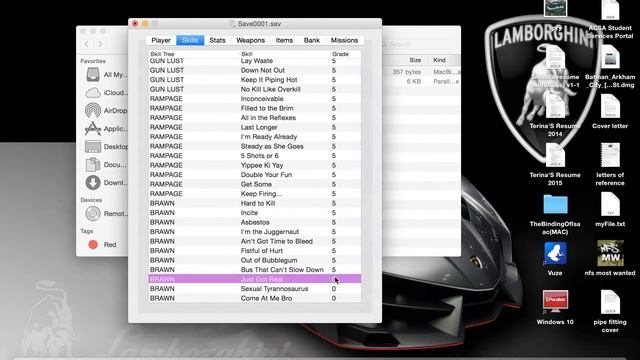Select the Filled to the Brim row
Screen dimensions: 640x360
(x=255, y=108)
